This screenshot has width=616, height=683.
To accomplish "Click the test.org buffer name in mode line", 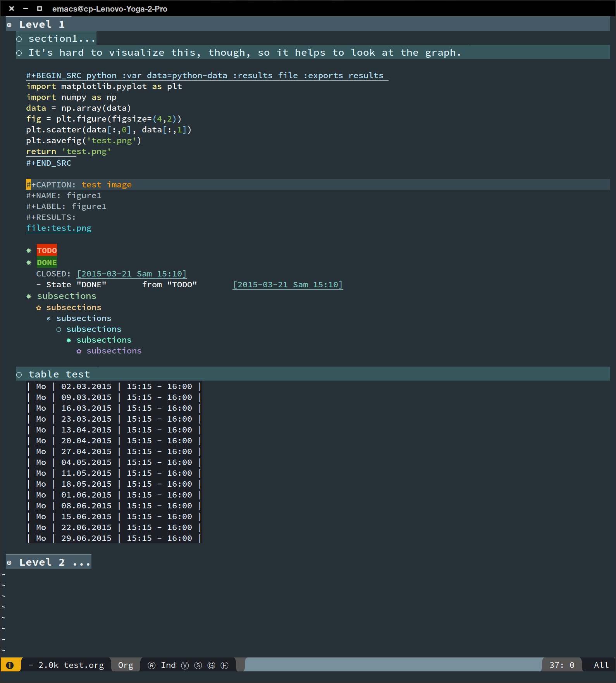I will (84, 665).
